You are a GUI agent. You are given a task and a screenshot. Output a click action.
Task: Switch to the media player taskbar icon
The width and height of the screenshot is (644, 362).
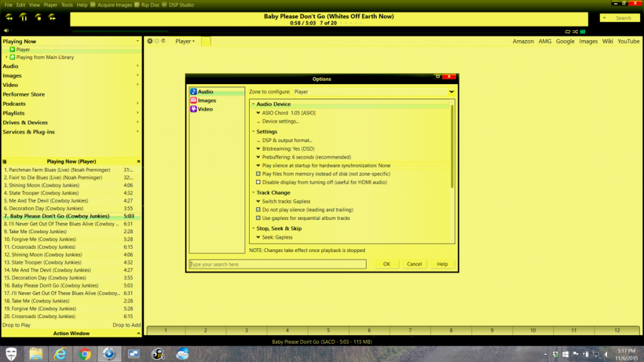(109, 354)
